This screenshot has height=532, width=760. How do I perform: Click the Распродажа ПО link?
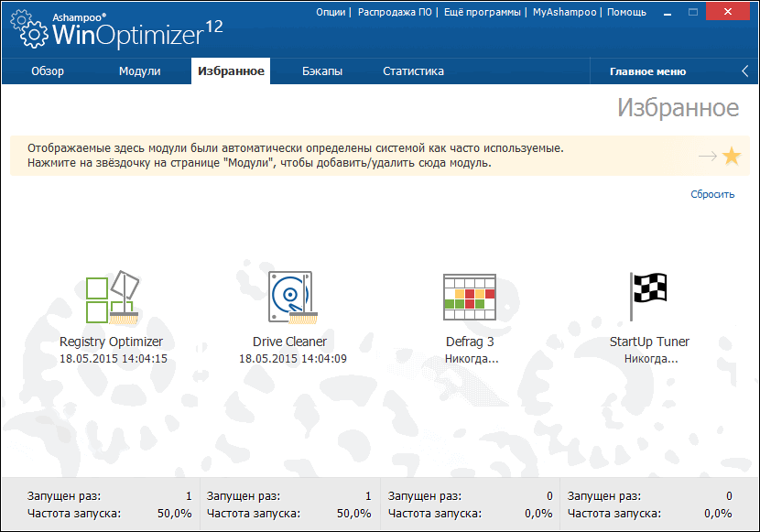tap(395, 12)
